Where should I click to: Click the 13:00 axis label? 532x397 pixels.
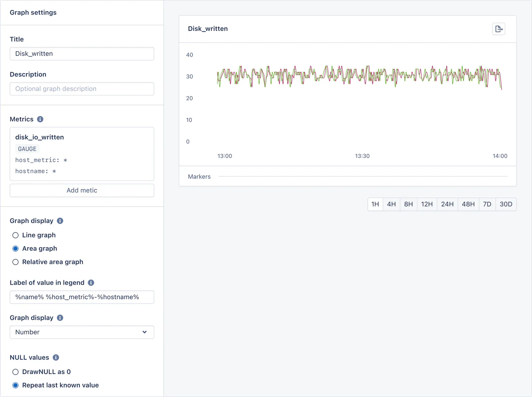point(225,156)
